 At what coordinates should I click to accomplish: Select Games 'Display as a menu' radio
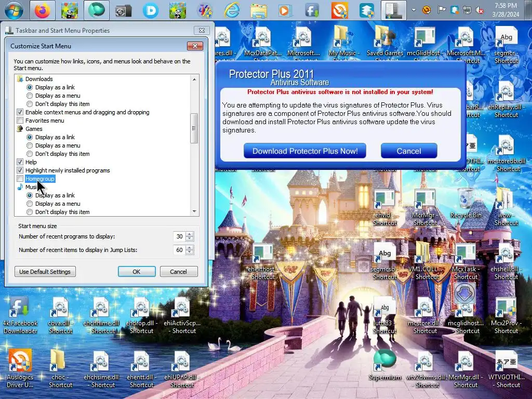(x=30, y=145)
